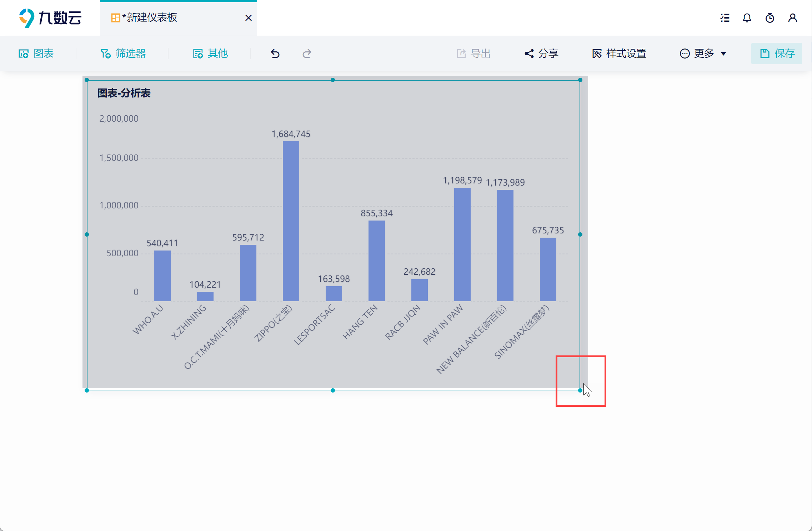
Task: Click the 163,598 data label
Action: click(x=334, y=279)
